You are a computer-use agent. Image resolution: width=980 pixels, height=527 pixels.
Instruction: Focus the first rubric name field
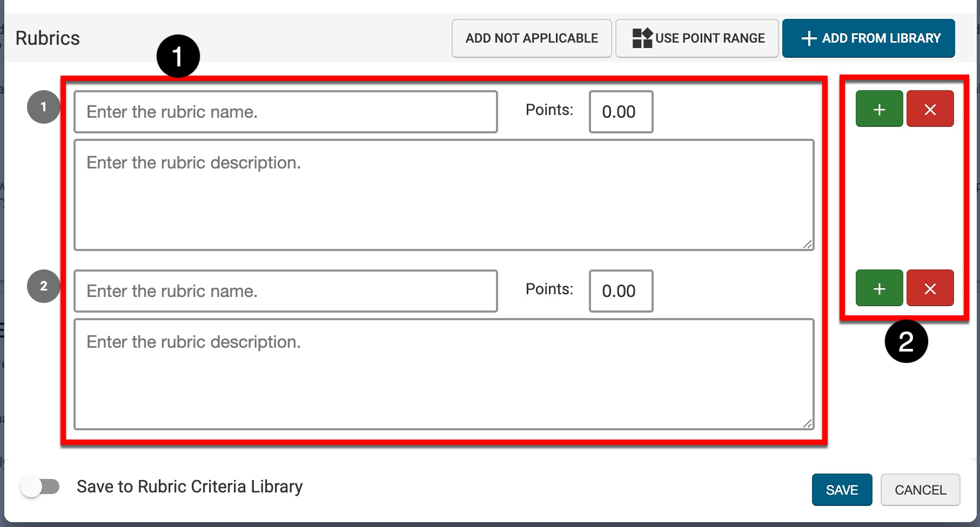(285, 112)
